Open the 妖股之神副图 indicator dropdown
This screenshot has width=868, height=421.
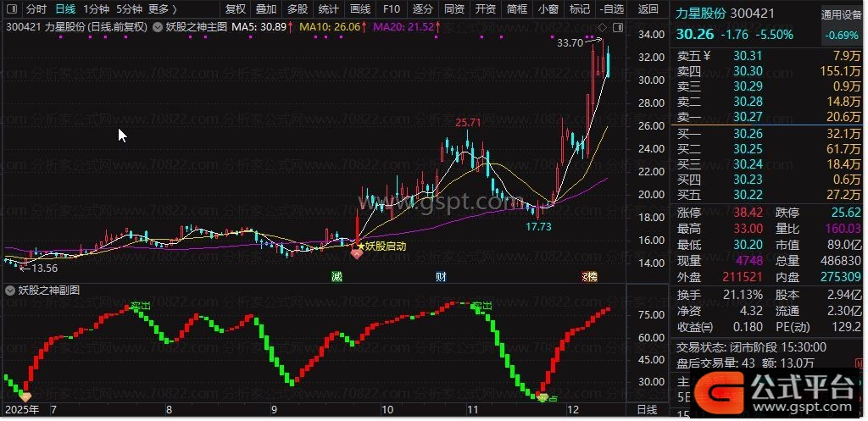11,289
